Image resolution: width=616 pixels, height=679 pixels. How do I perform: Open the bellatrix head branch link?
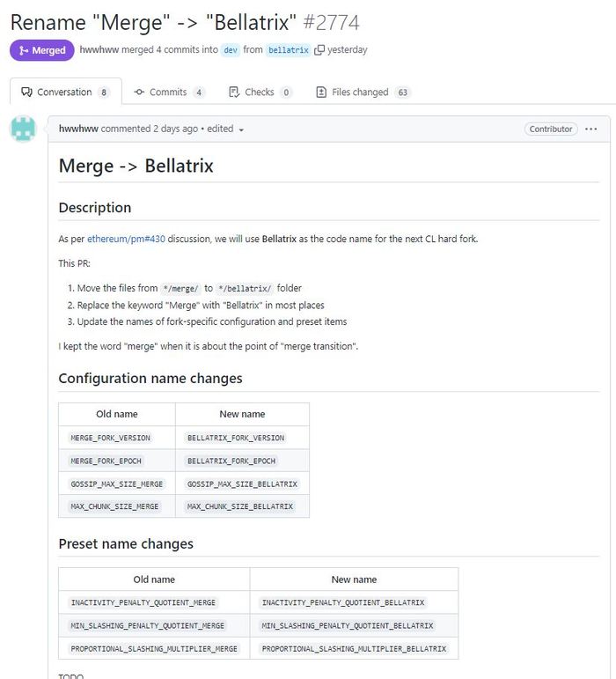(289, 50)
